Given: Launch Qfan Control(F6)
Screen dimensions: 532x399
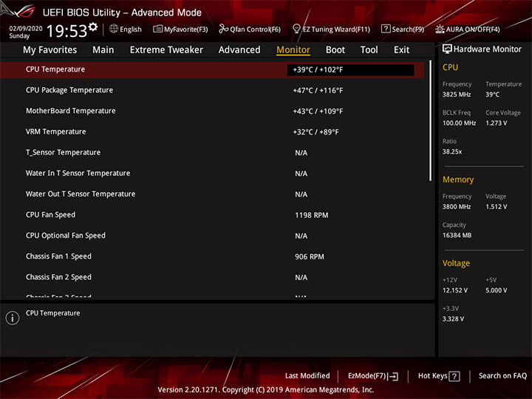Looking at the screenshot, I should point(255,29).
